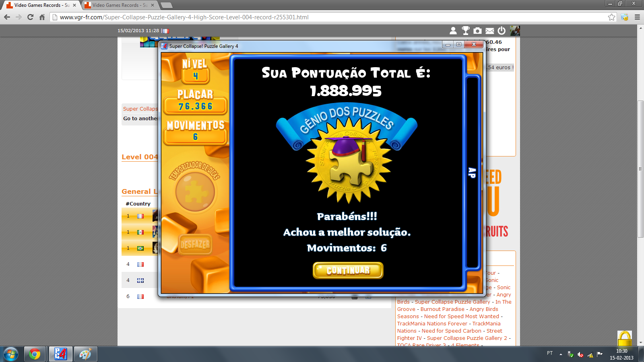Open Chrome from the taskbar
644x362 pixels.
click(35, 354)
